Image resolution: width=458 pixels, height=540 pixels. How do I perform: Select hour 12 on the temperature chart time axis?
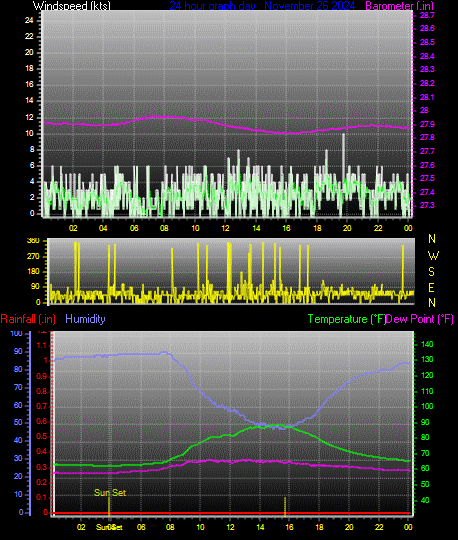pyautogui.click(x=230, y=527)
